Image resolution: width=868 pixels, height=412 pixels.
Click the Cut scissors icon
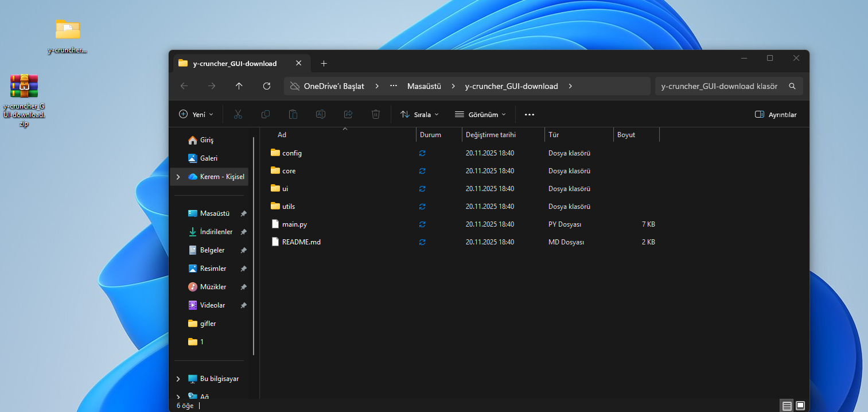(238, 114)
